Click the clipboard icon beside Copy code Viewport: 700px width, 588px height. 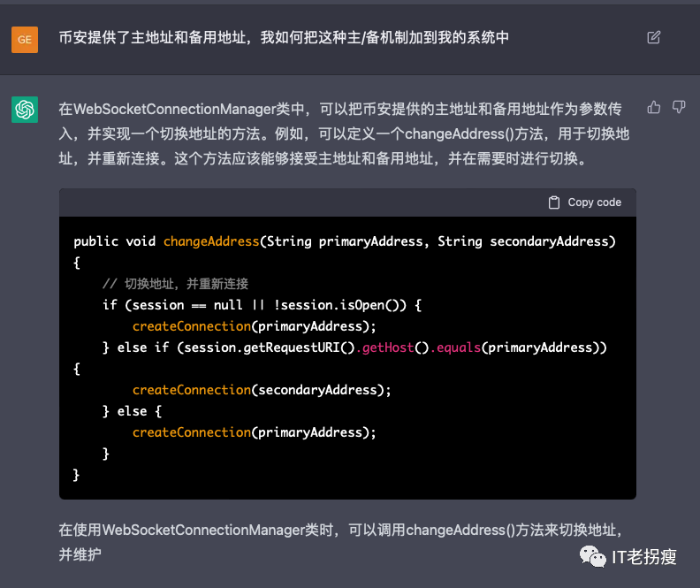tap(554, 202)
